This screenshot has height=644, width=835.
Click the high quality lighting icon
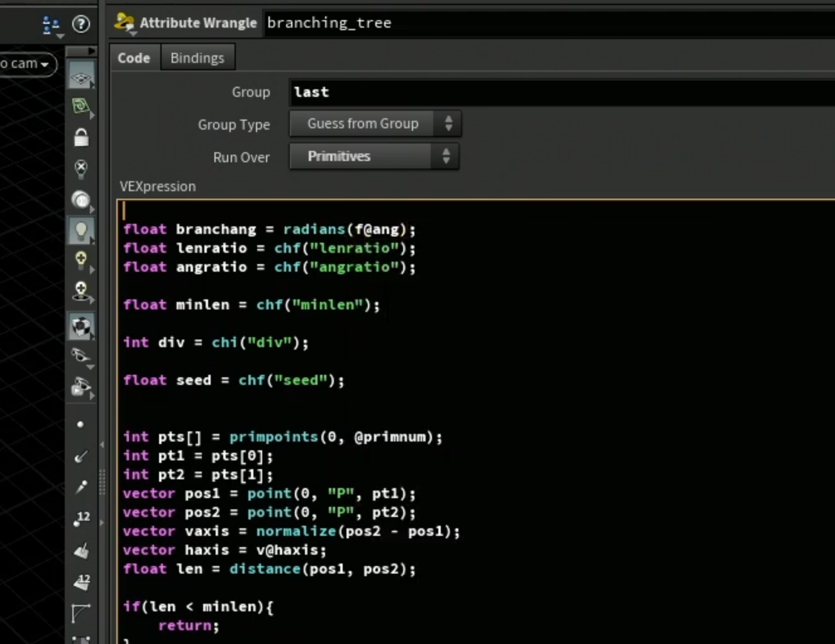81,260
